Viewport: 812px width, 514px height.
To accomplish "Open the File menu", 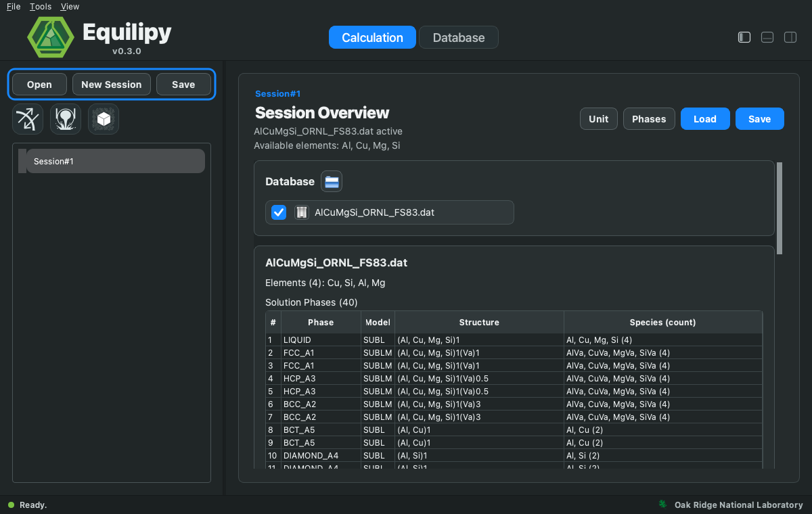I will (x=14, y=7).
